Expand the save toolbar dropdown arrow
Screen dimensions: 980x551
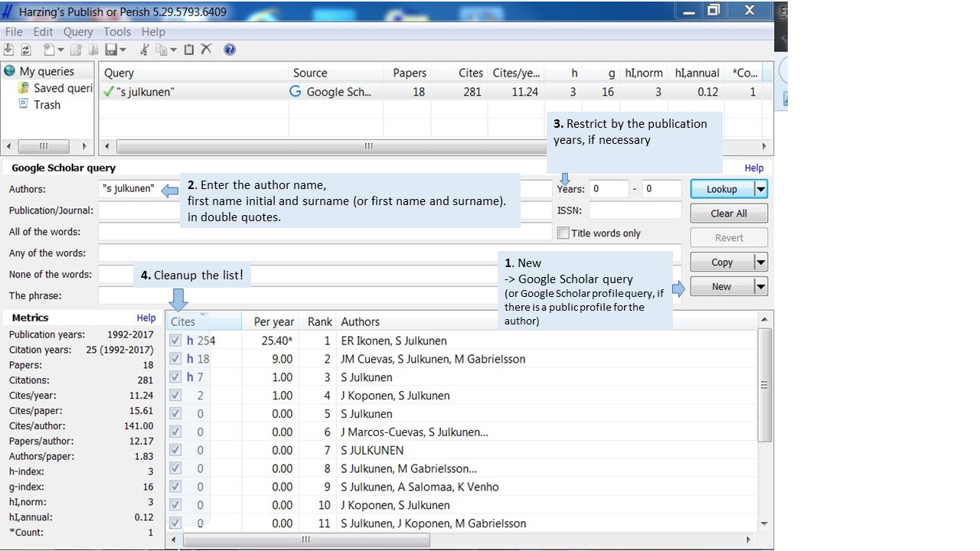pyautogui.click(x=122, y=50)
